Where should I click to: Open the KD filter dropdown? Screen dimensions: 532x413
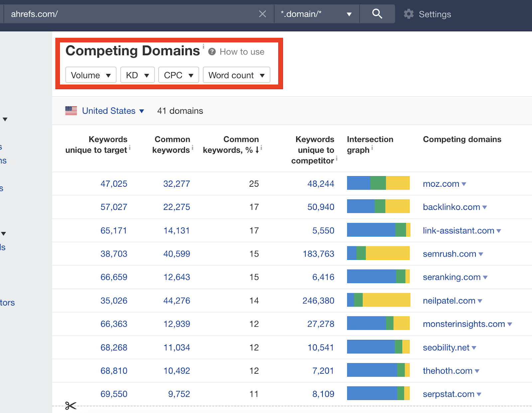pos(137,75)
